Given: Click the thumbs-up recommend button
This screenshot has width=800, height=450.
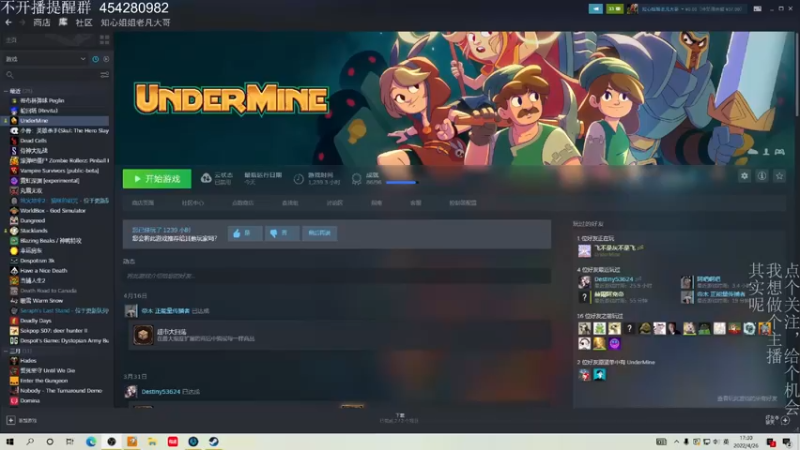Looking at the screenshot, I should click(x=245, y=233).
